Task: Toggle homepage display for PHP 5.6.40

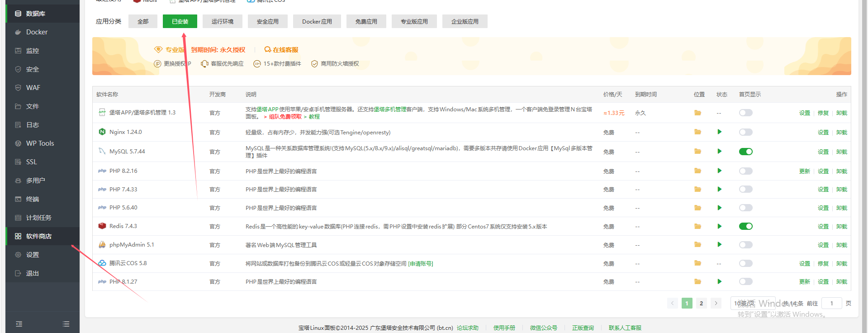Action: tap(746, 208)
